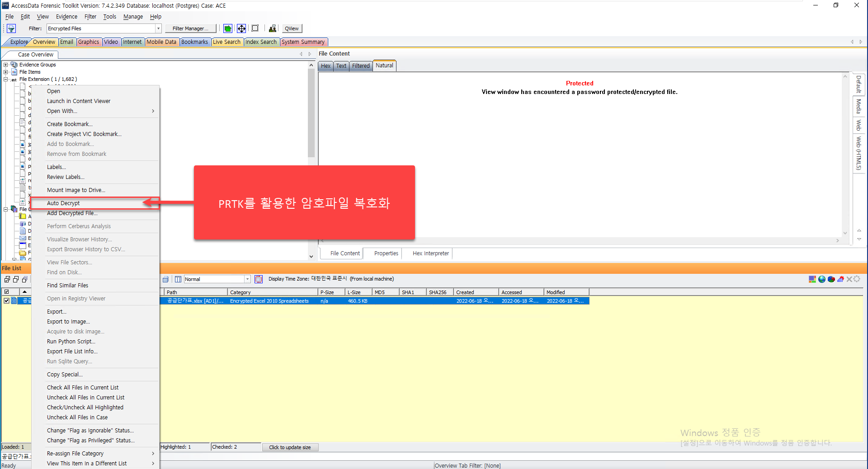
Task: Click the column settings icon beside Normal
Action: pos(178,279)
